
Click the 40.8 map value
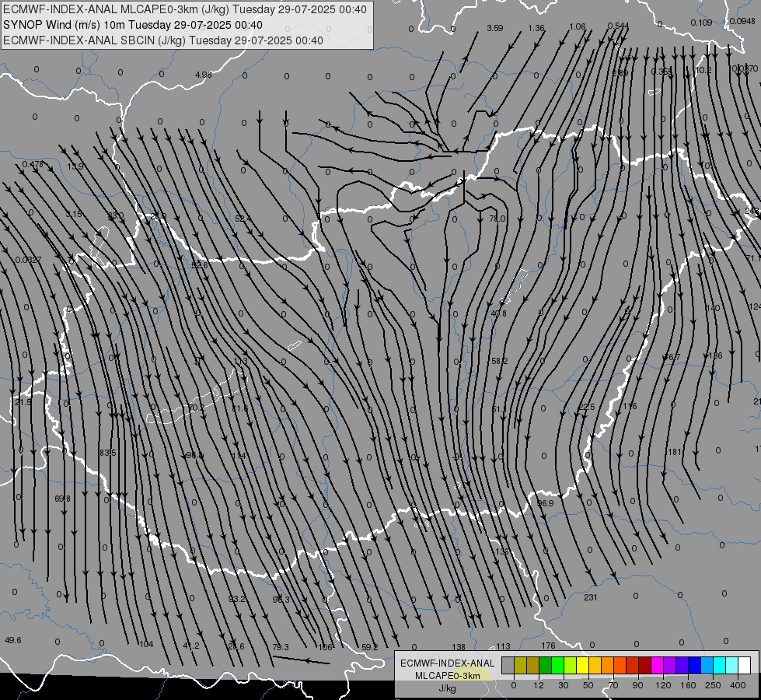pyautogui.click(x=498, y=313)
